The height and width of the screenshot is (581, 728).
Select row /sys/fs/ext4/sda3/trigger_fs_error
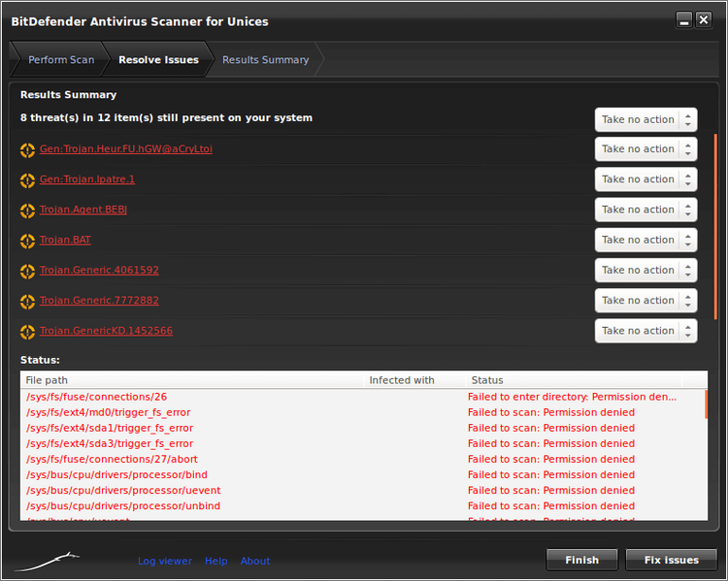362,443
